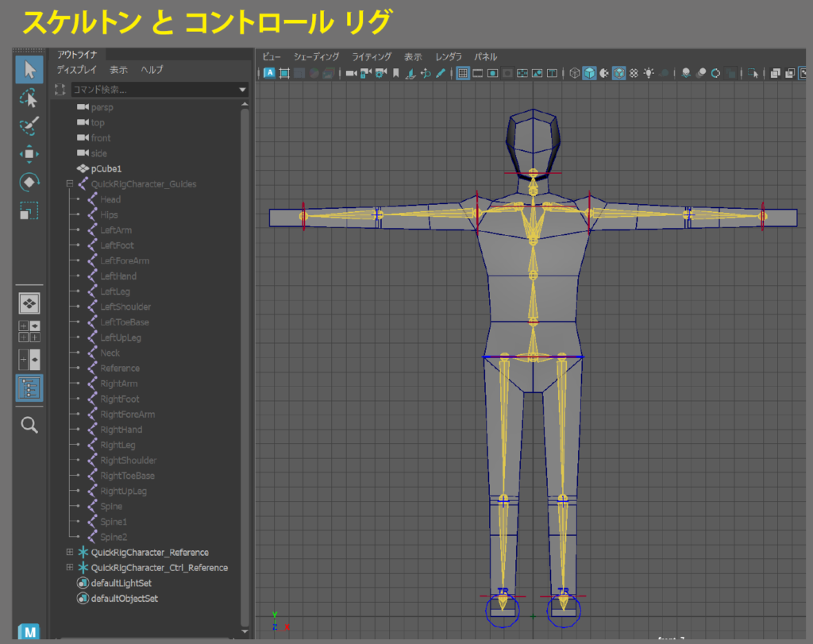The height and width of the screenshot is (644, 813).
Task: Toggle the viewport grid display button
Action: click(462, 73)
